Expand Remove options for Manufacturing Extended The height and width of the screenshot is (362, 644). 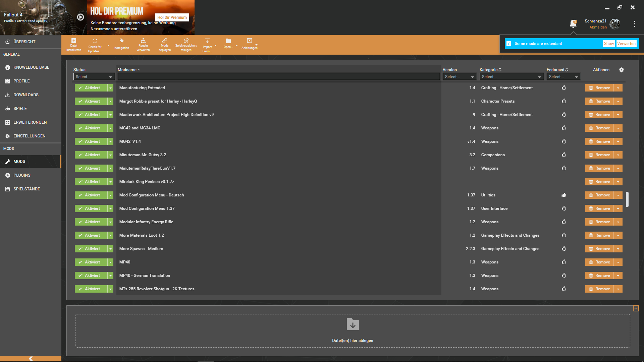click(x=618, y=88)
